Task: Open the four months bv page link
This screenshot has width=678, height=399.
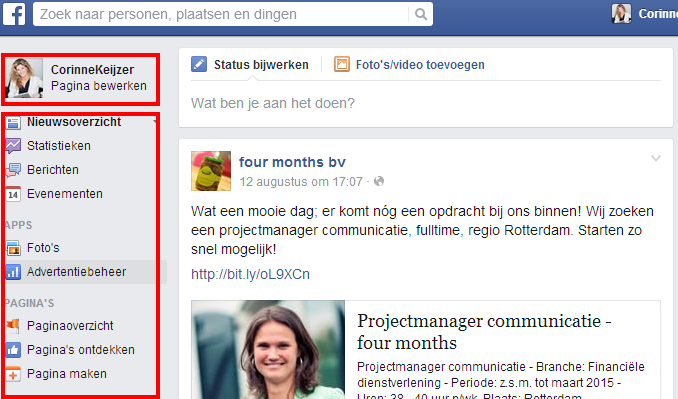Action: click(292, 162)
